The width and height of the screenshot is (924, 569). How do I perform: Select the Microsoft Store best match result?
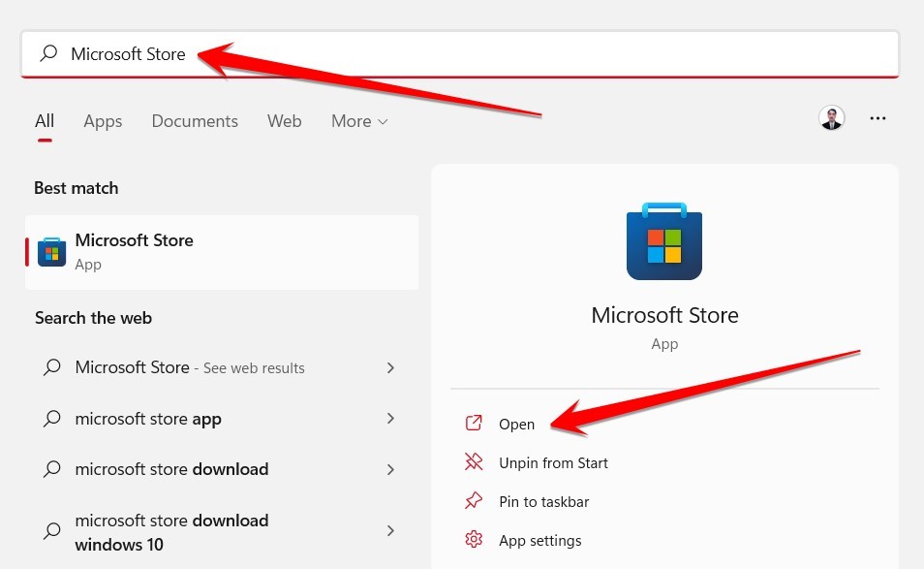coord(222,252)
